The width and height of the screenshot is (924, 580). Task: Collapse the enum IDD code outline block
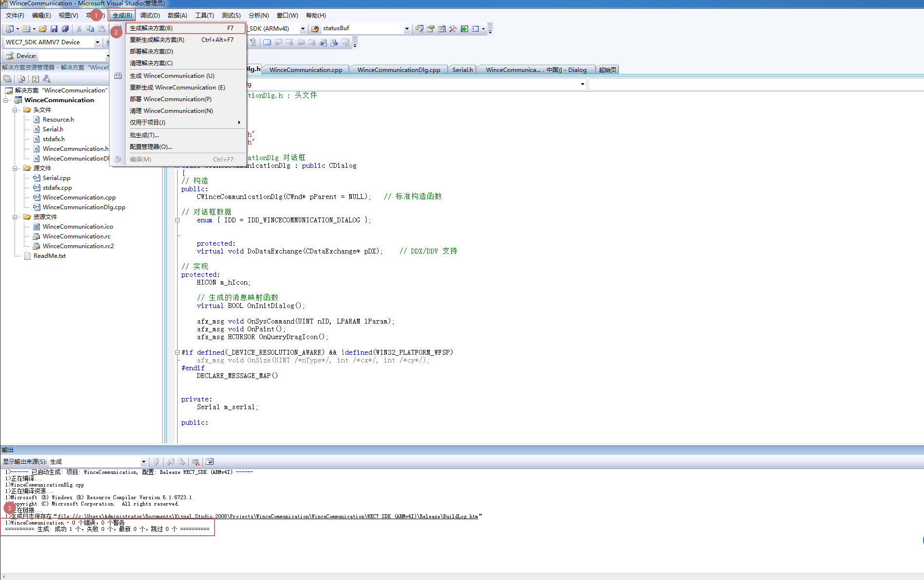pyautogui.click(x=178, y=220)
